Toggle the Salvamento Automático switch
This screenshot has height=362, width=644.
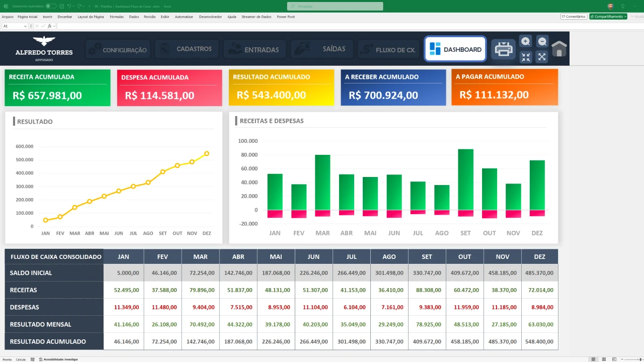[x=51, y=7]
